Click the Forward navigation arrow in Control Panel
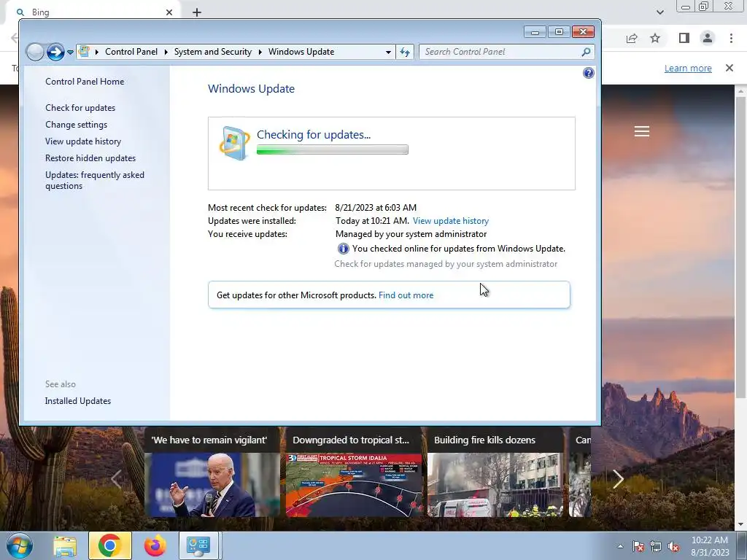Image resolution: width=747 pixels, height=560 pixels. click(55, 52)
